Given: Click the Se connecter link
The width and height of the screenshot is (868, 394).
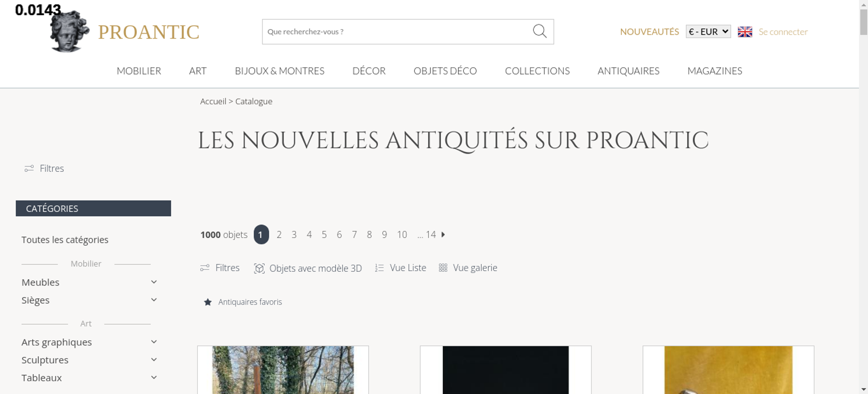Looking at the screenshot, I should pyautogui.click(x=783, y=32).
